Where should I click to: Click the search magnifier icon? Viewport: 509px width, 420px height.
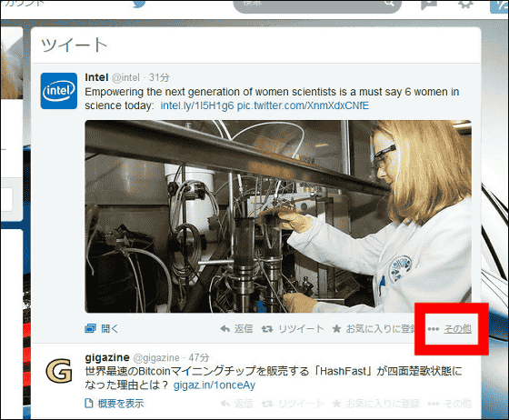389,4
